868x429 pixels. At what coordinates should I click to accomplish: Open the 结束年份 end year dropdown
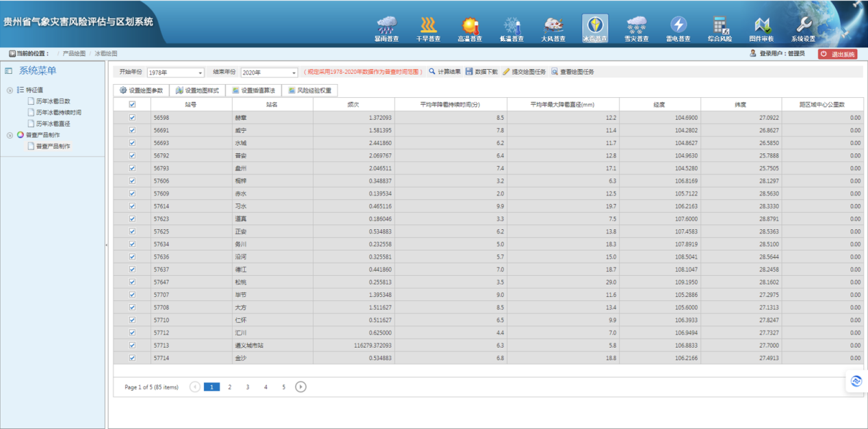pos(269,73)
